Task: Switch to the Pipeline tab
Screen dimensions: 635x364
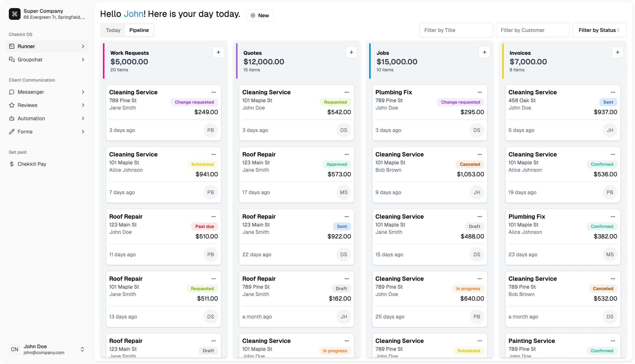Action: pos(139,30)
